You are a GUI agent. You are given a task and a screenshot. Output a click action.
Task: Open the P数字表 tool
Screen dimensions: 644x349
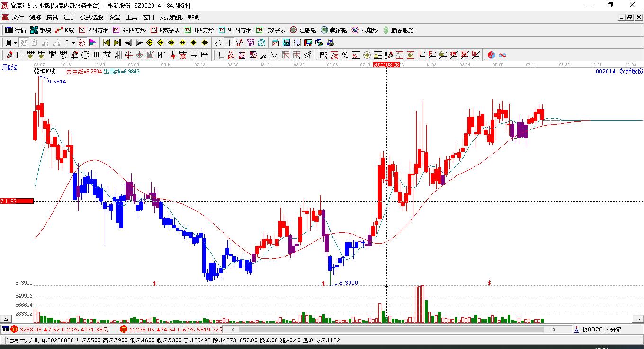[x=165, y=30]
